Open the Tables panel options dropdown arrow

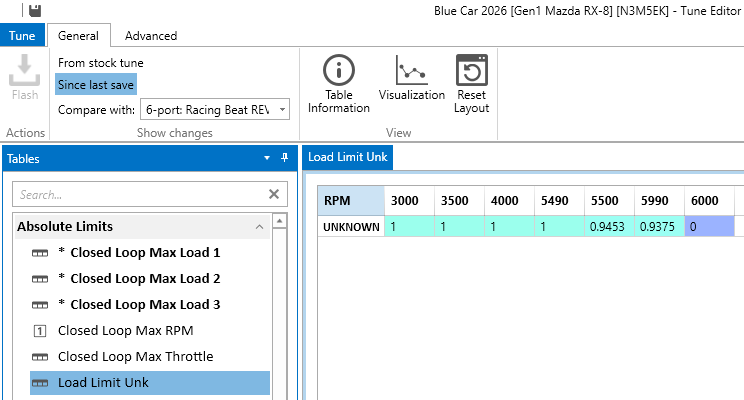coord(267,158)
